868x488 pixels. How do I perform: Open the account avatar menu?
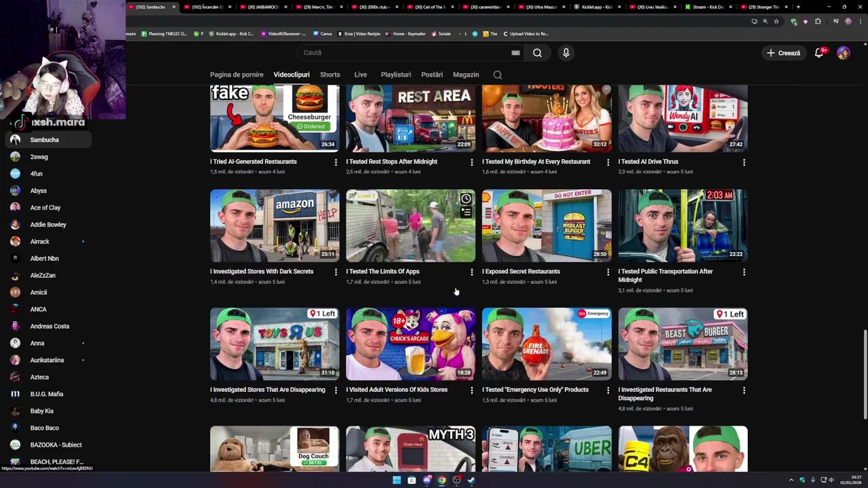844,53
